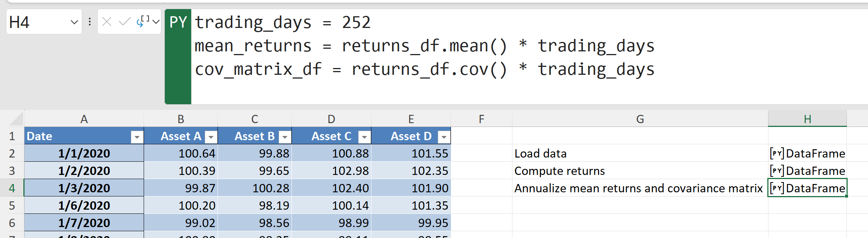Open the Name Box dropdown arrow
The height and width of the screenshot is (238, 868).
[74, 22]
